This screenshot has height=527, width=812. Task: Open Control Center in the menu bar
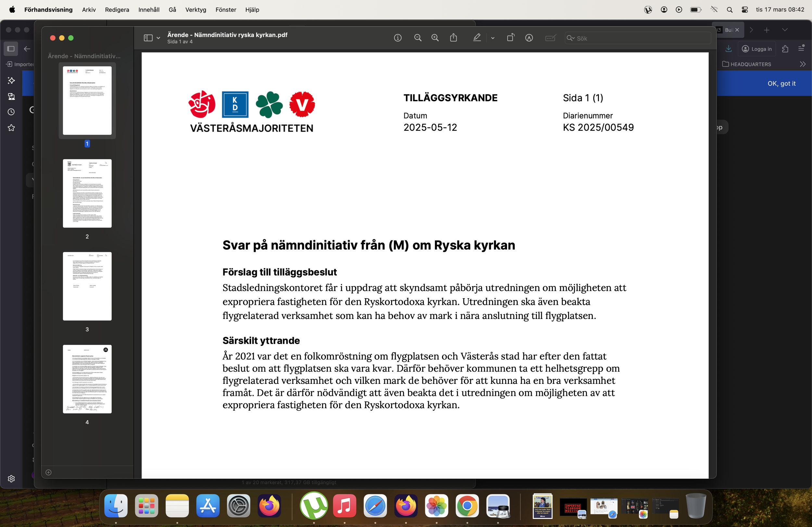click(x=745, y=9)
